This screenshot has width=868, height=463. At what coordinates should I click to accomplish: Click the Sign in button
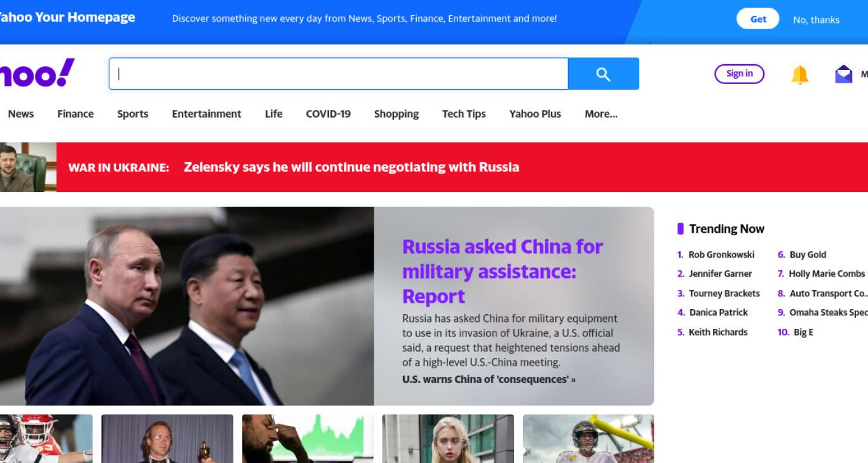click(739, 74)
